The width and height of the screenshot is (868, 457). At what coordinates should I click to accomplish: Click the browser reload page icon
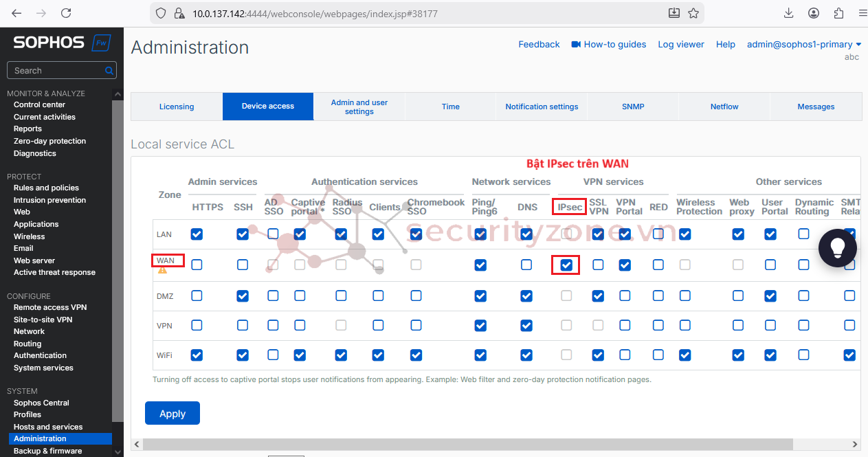[66, 13]
